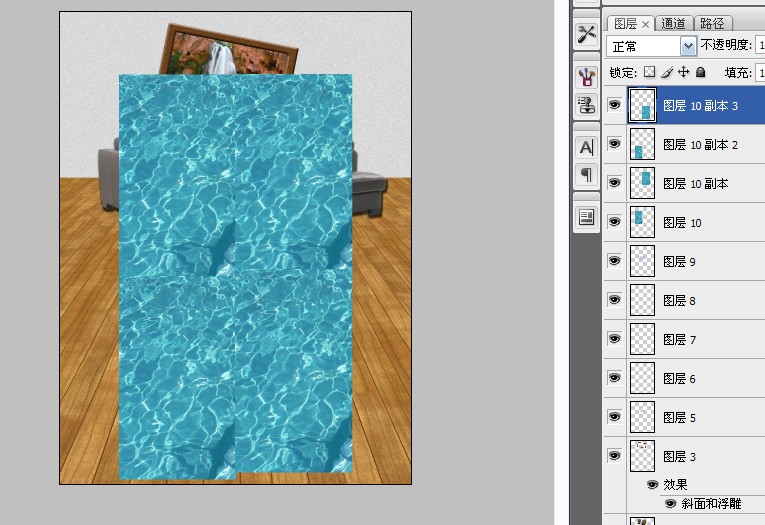Open the Brushes panel icon
765x525 pixels.
click(586, 77)
